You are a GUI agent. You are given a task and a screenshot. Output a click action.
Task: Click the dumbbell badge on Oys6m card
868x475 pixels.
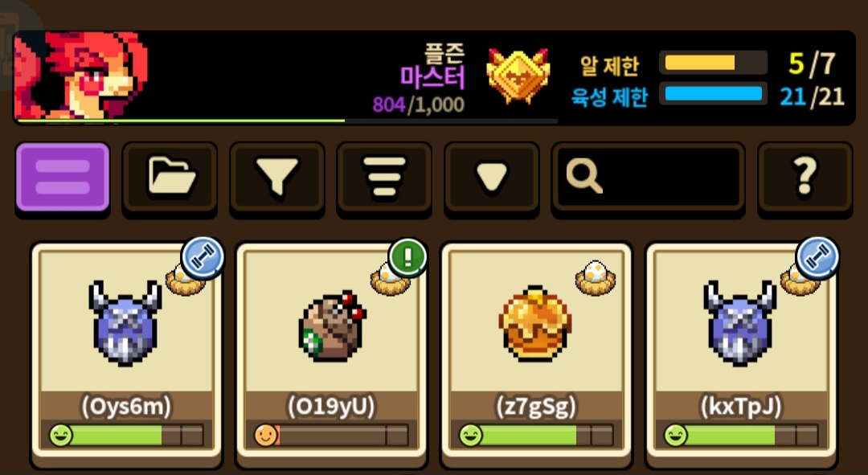pyautogui.click(x=202, y=257)
